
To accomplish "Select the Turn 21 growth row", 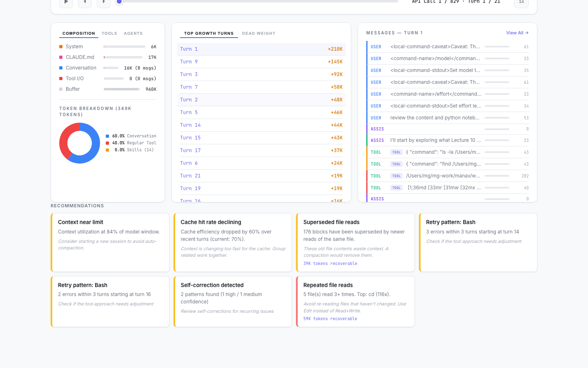I will click(261, 176).
